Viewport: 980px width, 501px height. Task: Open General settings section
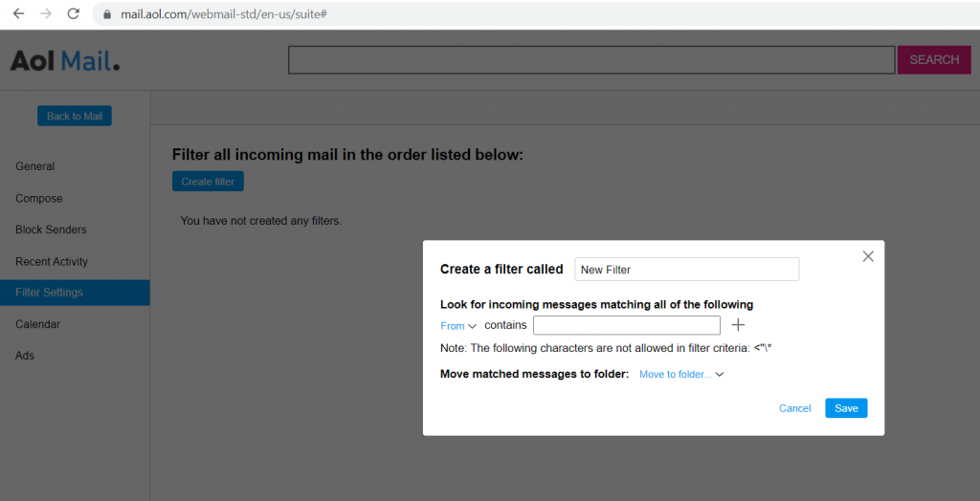35,166
